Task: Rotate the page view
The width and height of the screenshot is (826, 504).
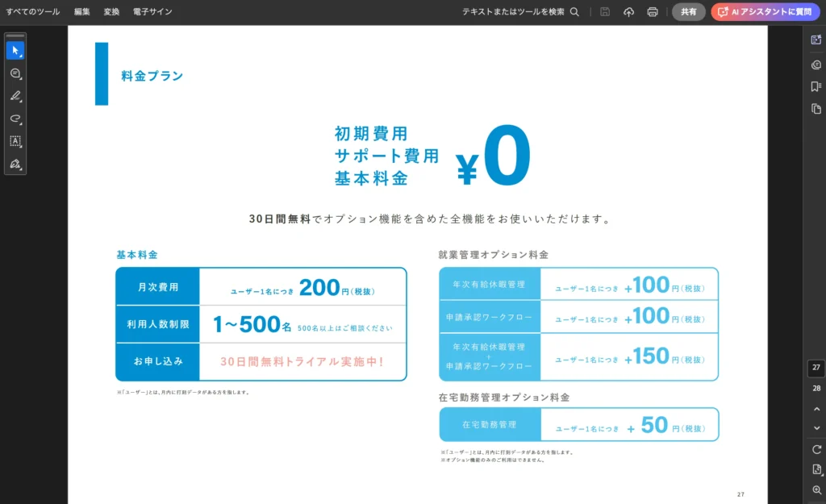Action: coord(816,449)
